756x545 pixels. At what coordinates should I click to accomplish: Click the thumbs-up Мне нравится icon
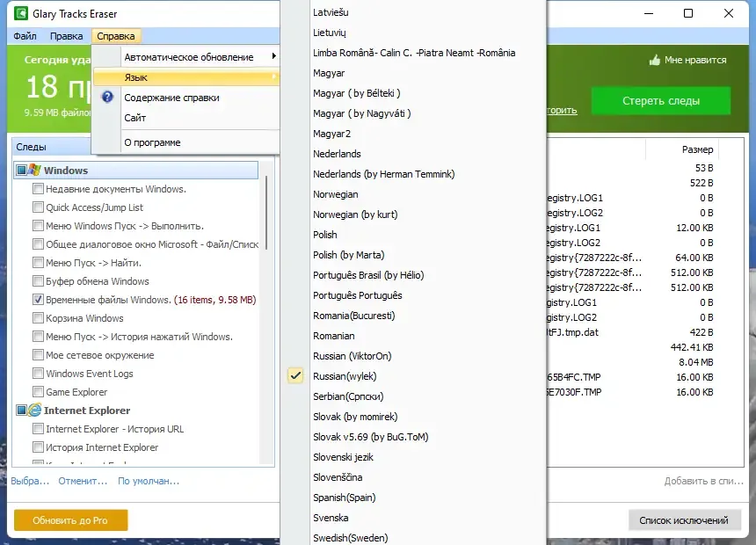(x=654, y=61)
